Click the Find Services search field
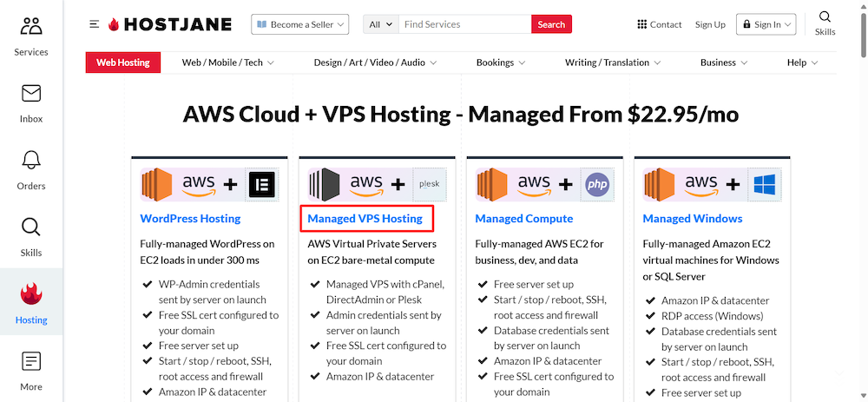This screenshot has width=868, height=402. pyautogui.click(x=465, y=24)
